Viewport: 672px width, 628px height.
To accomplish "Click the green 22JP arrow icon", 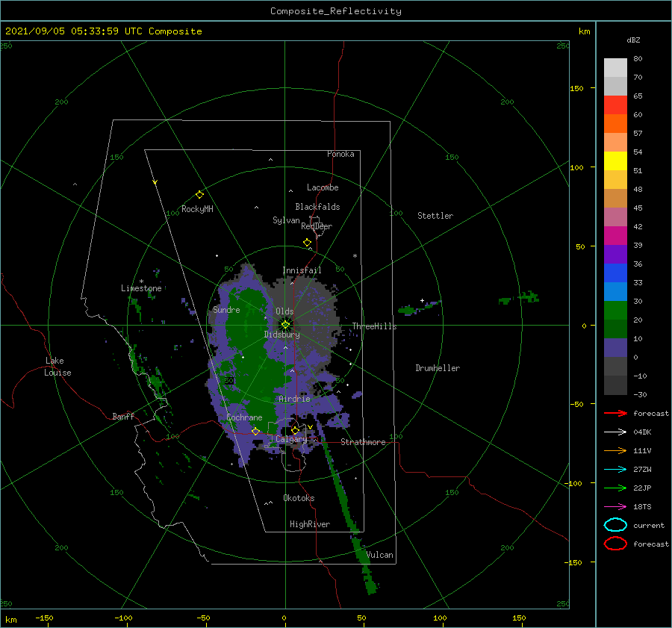I will pos(615,488).
